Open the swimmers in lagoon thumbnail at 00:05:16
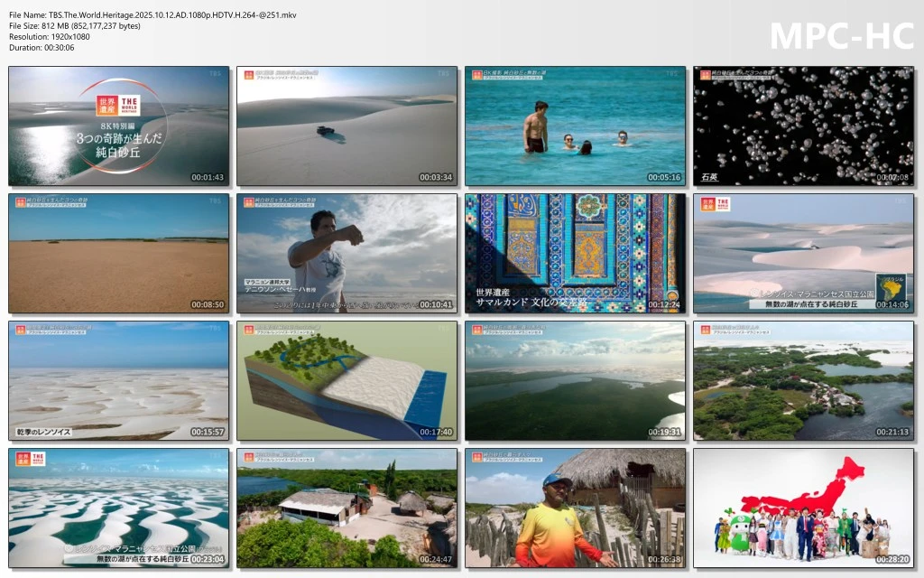The height and width of the screenshot is (578, 924). (x=575, y=126)
